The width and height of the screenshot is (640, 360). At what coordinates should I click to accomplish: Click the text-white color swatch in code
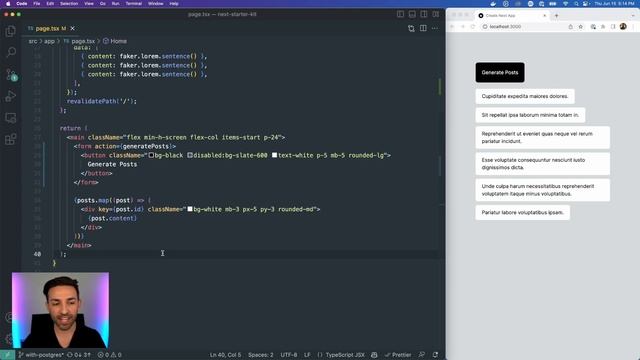point(274,155)
